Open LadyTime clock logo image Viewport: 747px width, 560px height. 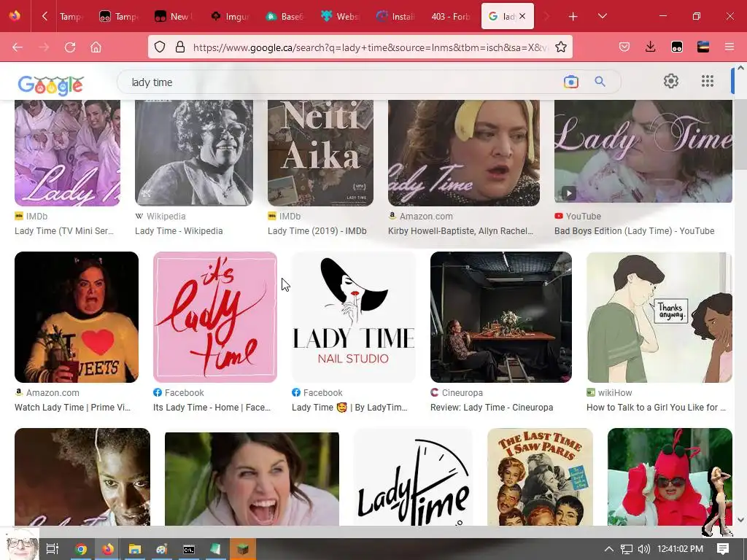pyautogui.click(x=413, y=477)
